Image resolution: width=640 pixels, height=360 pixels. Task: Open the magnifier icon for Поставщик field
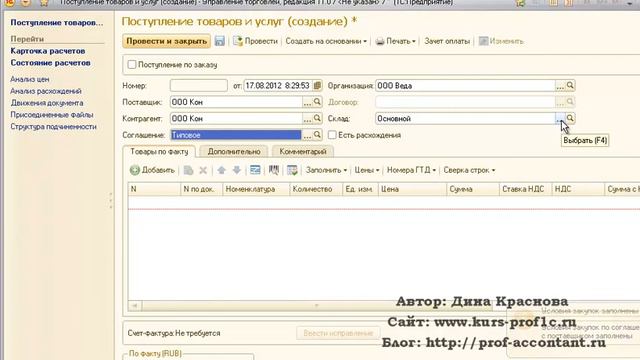[317, 102]
